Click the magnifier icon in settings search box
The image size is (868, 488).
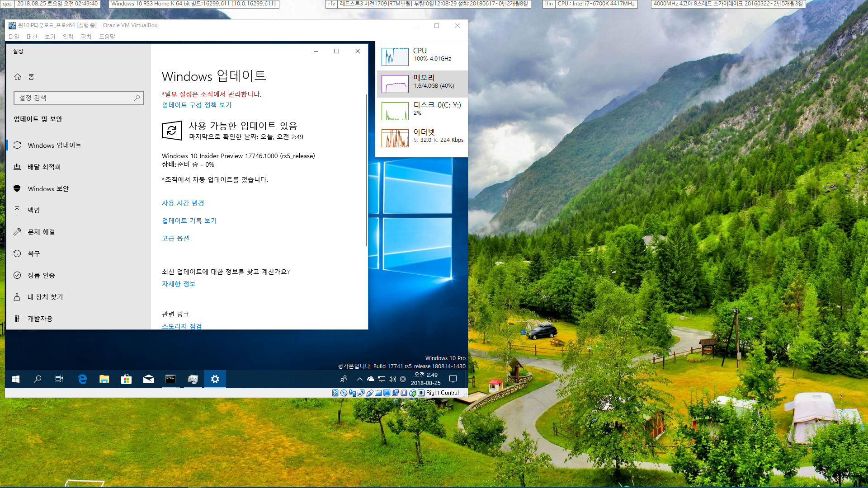pyautogui.click(x=137, y=98)
